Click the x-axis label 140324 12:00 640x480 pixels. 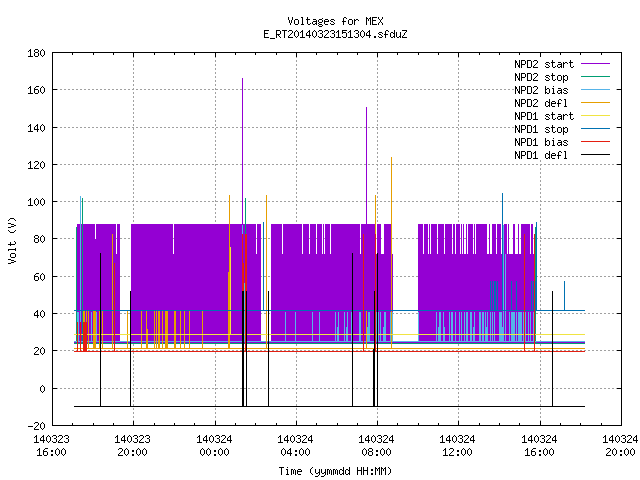[x=457, y=446]
